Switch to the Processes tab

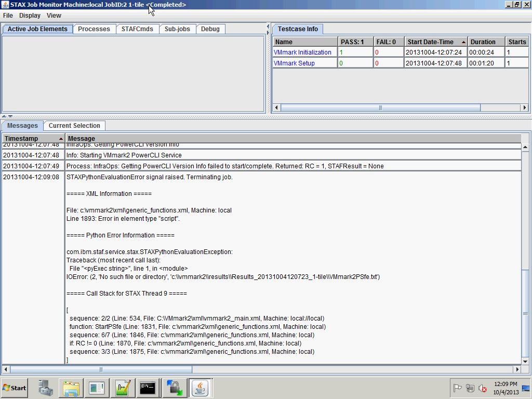(94, 29)
